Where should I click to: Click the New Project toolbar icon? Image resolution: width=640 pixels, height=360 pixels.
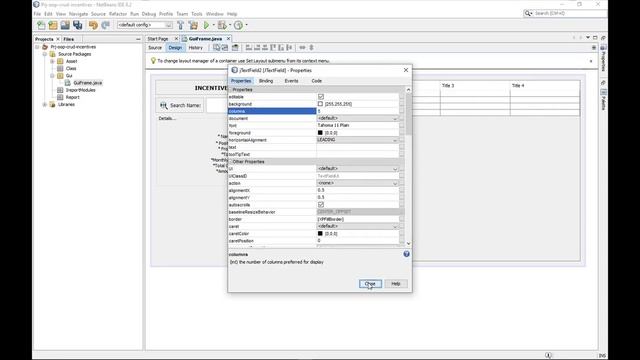click(x=53, y=25)
